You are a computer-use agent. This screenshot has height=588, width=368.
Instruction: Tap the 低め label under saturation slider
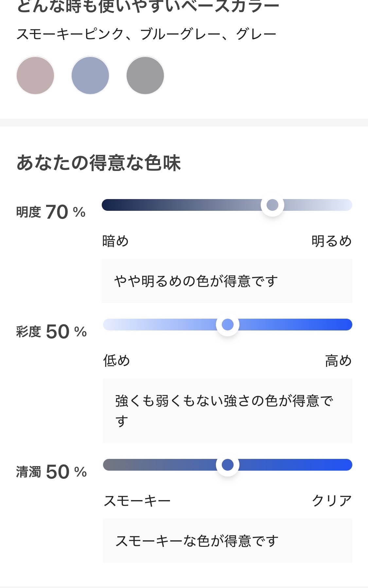[116, 361]
